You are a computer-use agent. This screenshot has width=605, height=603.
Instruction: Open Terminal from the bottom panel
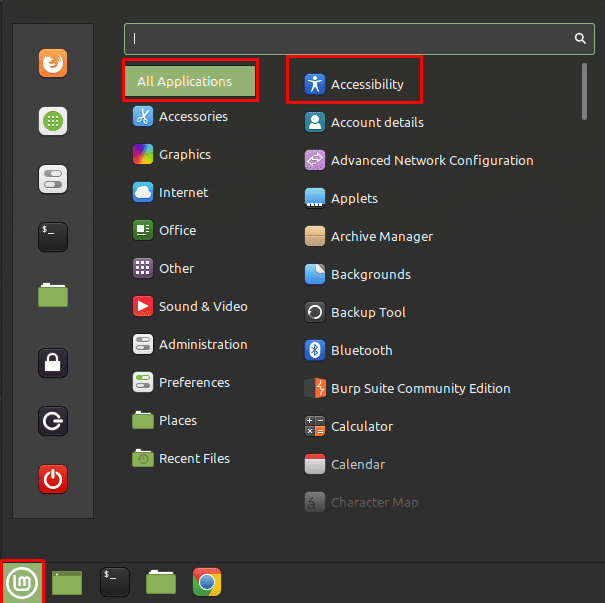[115, 582]
